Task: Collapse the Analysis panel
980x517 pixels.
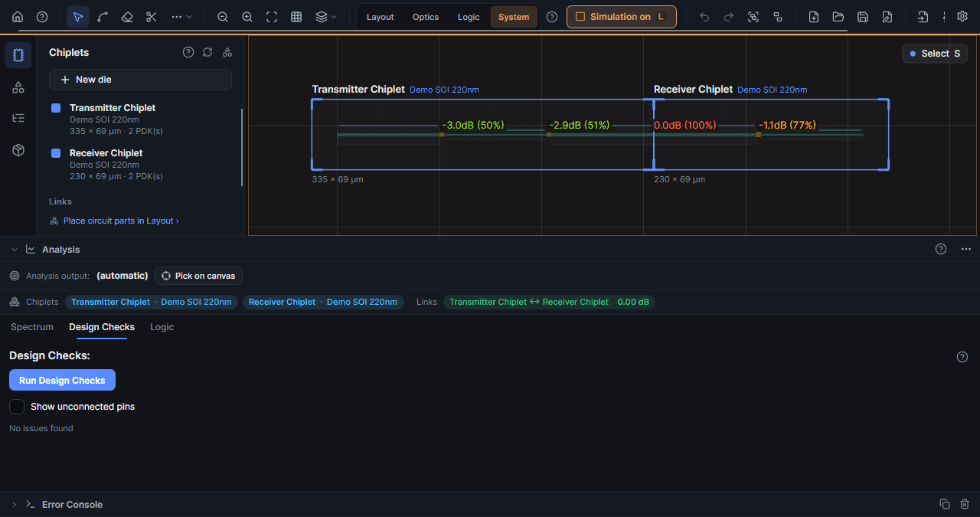Action: click(14, 250)
